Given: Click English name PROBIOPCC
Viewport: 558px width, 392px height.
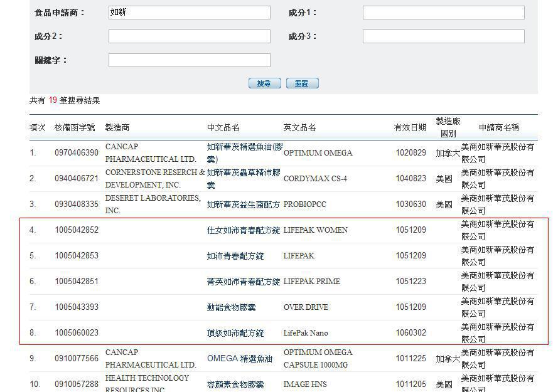Looking at the screenshot, I should pos(304,204).
